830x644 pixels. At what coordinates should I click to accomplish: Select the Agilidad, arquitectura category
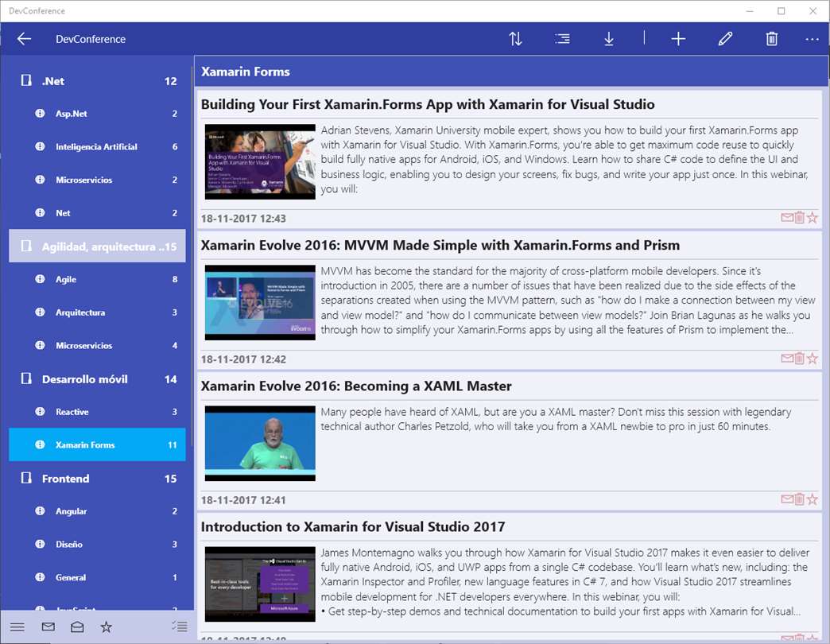point(98,246)
